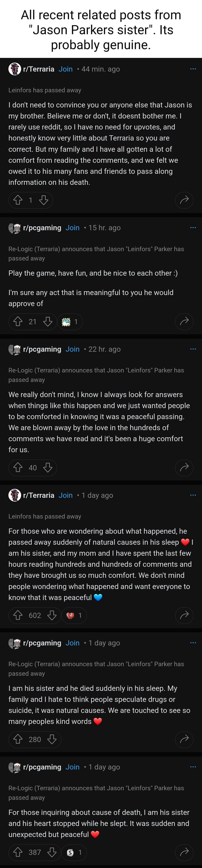Upvote the post with 602 votes
The image size is (202, 868).
pyautogui.click(x=18, y=615)
